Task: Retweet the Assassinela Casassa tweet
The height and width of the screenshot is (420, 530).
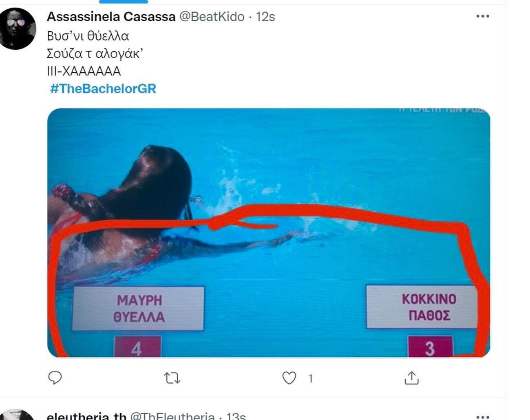Action: coord(172,378)
